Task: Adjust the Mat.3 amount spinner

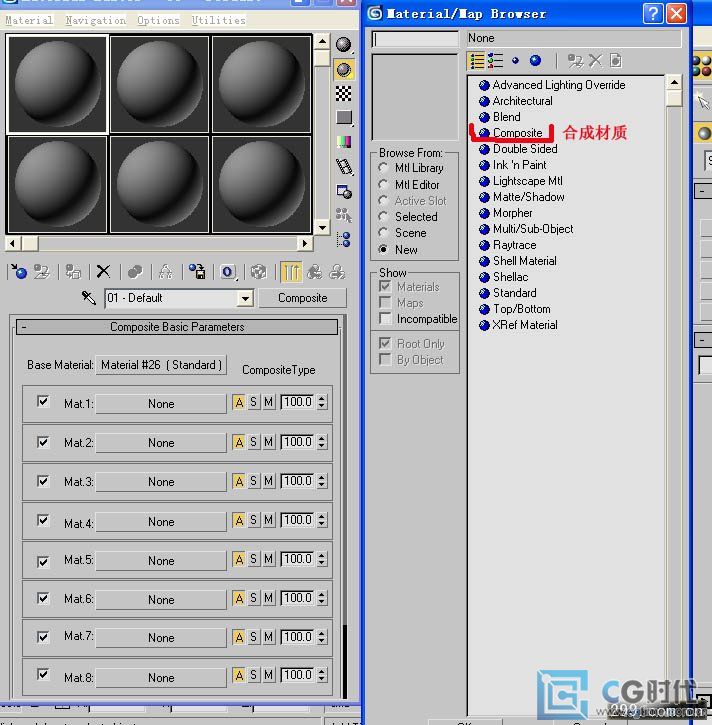Action: pyautogui.click(x=322, y=481)
